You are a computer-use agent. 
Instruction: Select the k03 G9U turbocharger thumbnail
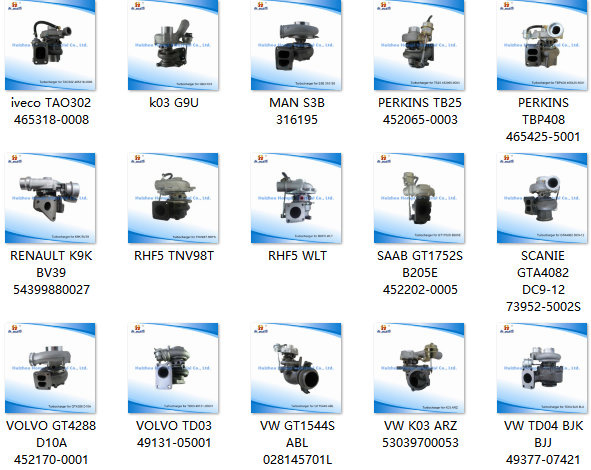point(173,45)
